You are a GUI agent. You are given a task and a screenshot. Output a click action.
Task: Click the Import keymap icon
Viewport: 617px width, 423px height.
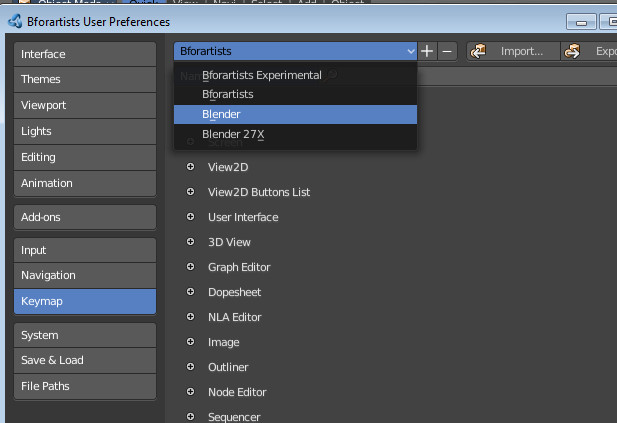(x=478, y=51)
